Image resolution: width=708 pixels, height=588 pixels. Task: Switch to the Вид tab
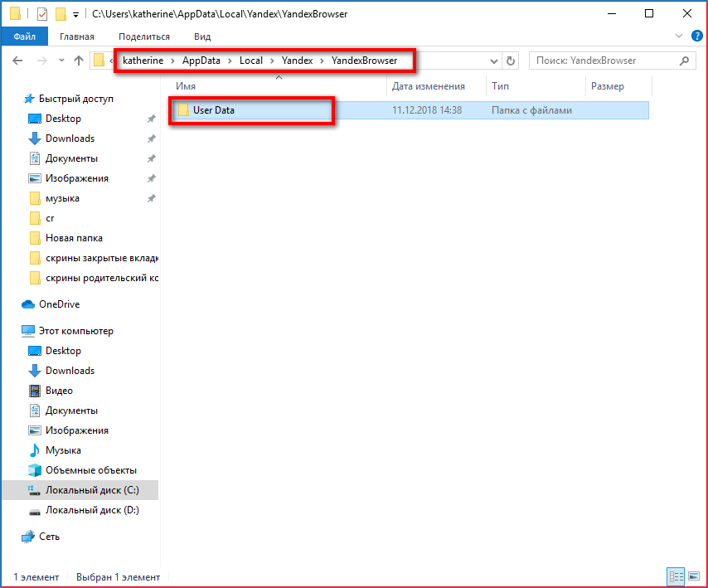202,36
